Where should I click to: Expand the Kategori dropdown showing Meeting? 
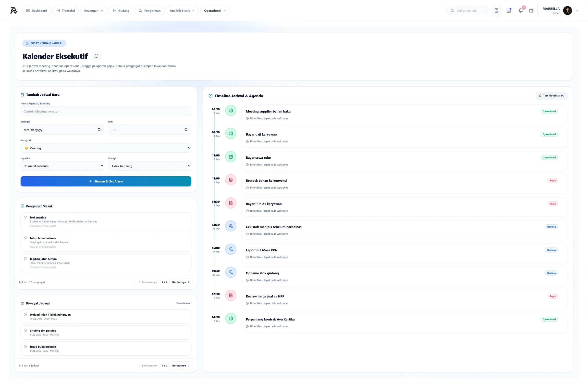(106, 148)
